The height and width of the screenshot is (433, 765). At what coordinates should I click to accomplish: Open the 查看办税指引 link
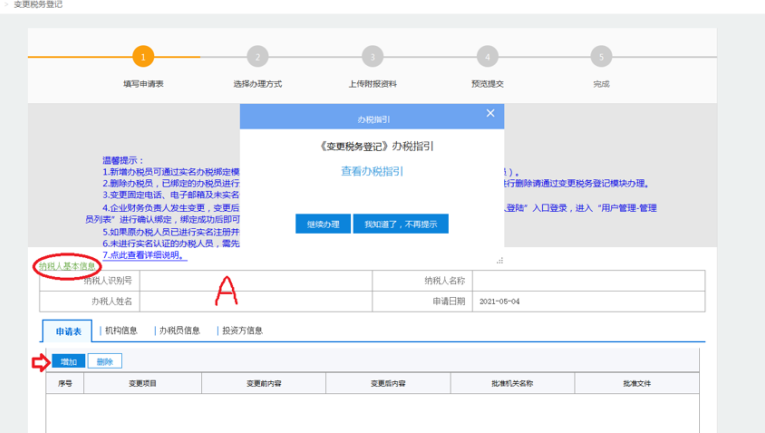[372, 172]
